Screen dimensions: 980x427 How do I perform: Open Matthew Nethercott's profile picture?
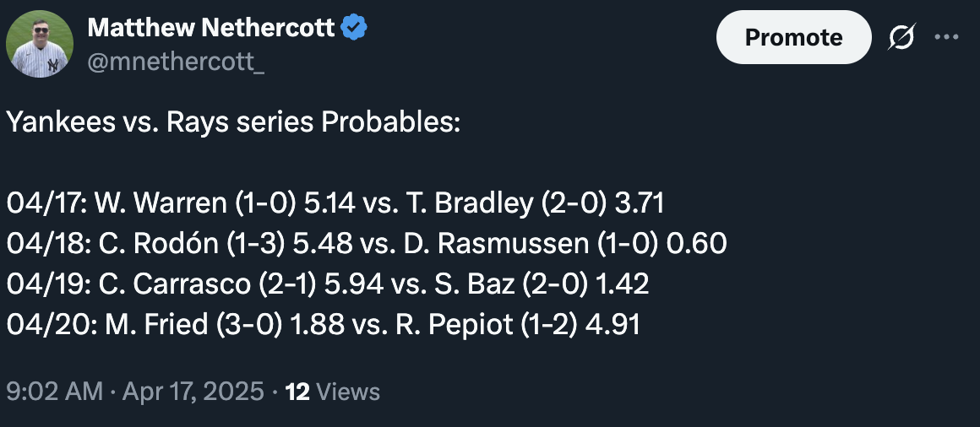click(40, 44)
